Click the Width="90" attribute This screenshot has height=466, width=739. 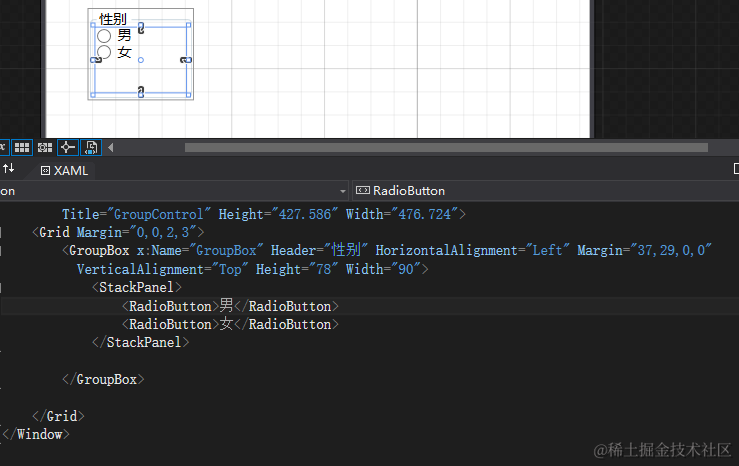click(383, 269)
